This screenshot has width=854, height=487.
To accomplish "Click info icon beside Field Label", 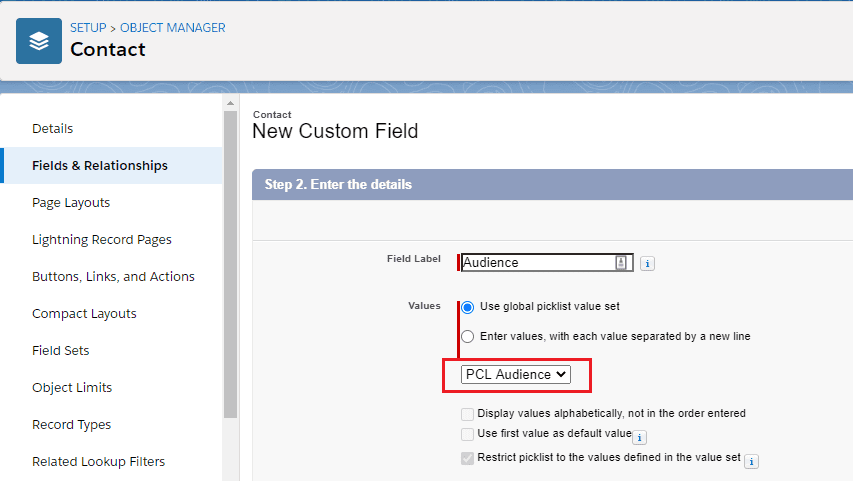I will point(647,264).
